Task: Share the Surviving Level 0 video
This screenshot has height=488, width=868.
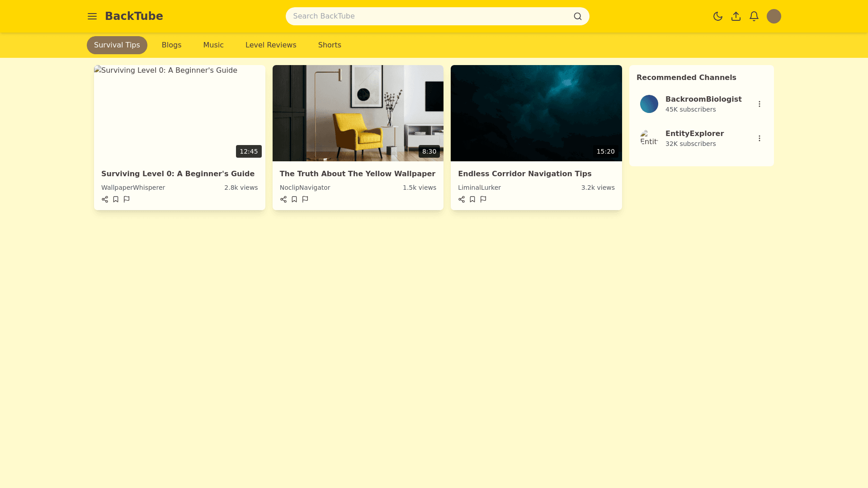Action: (x=105, y=199)
